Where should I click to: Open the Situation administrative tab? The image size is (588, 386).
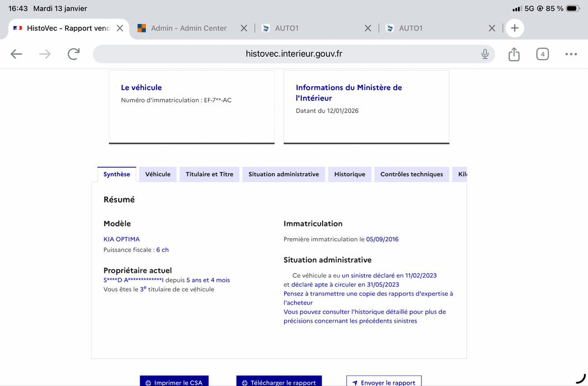pos(283,174)
